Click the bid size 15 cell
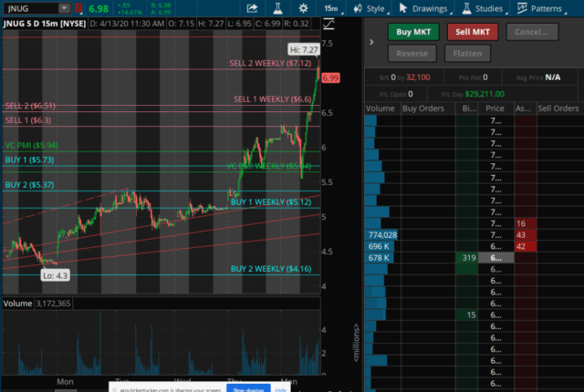 466,315
